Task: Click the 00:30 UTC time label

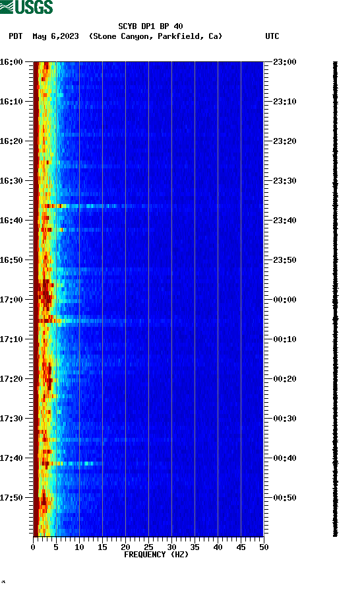Action: (285, 419)
